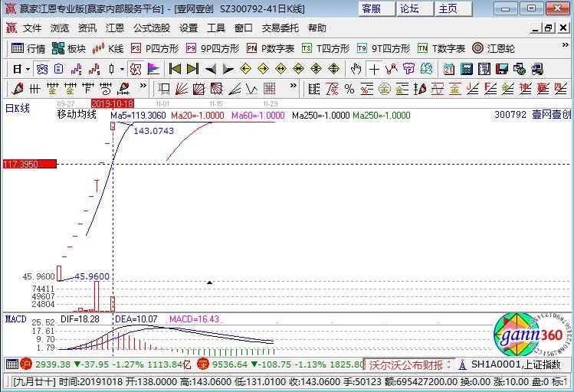The image size is (574, 392).
Task: Step chart right with black arrow
Action: [228, 69]
